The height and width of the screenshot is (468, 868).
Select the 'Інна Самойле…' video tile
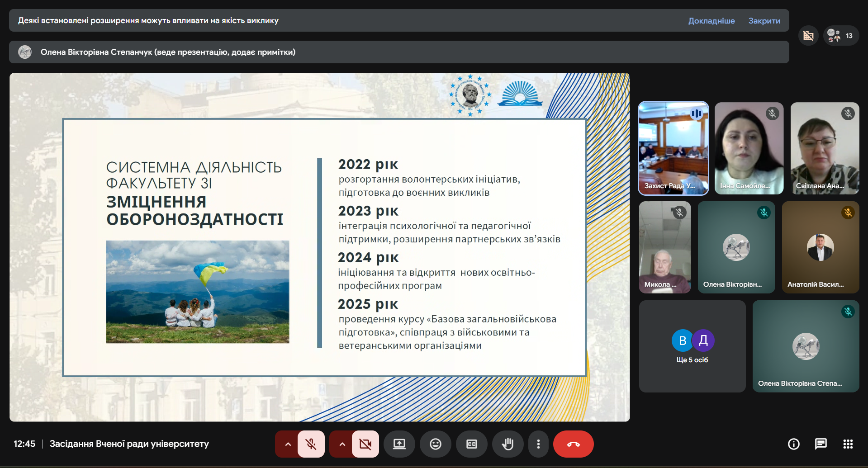coord(749,148)
